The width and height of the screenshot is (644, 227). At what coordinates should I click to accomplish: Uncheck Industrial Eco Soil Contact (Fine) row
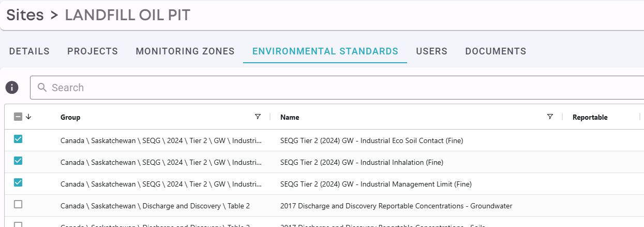(x=18, y=139)
